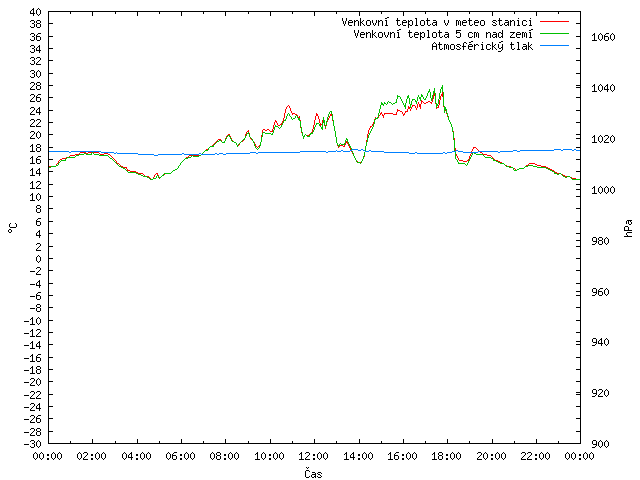Click the green temperature peak near 18:00

click(442, 86)
